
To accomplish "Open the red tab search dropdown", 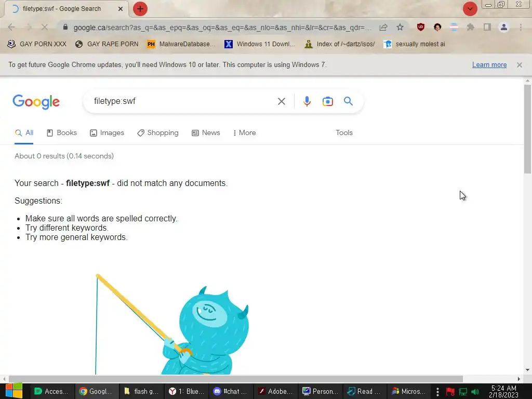I will 470,9.
